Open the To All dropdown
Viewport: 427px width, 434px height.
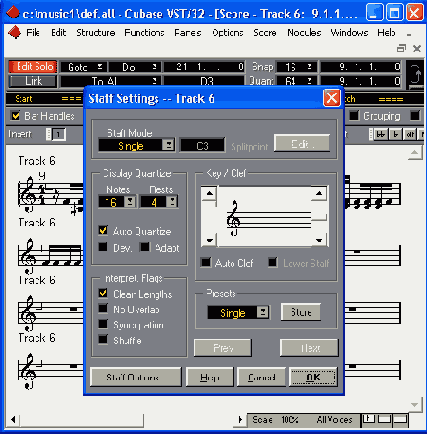tap(110, 81)
